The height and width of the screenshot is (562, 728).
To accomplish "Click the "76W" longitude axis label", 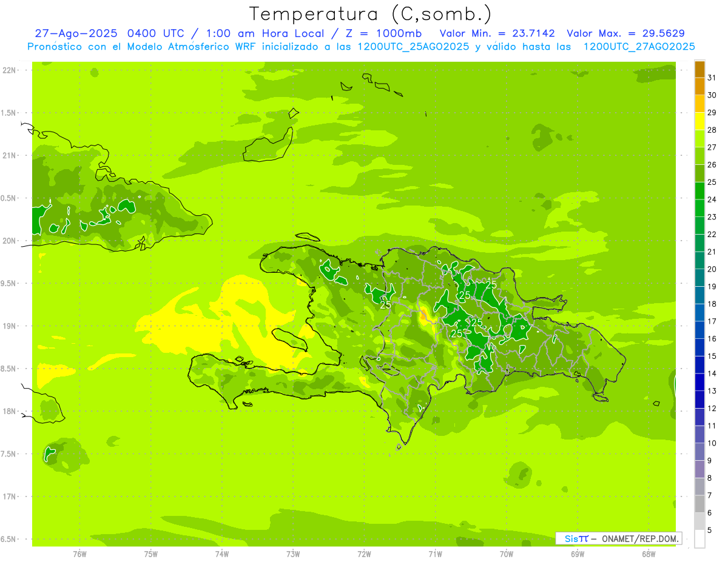I will tap(79, 554).
